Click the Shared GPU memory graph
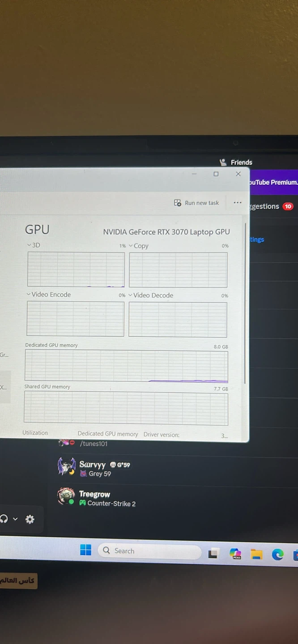Screen dimensions: 298x644 (126, 408)
